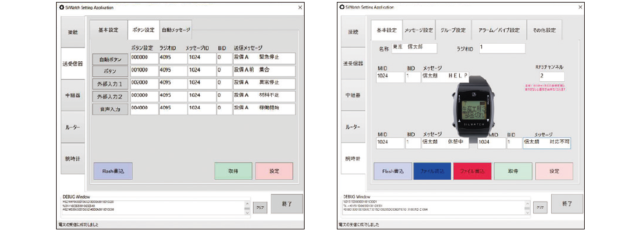Image resolution: width=644 pixels, height=232 pixels.
Task: Click the 外部入力1 button
Action: pos(110,84)
